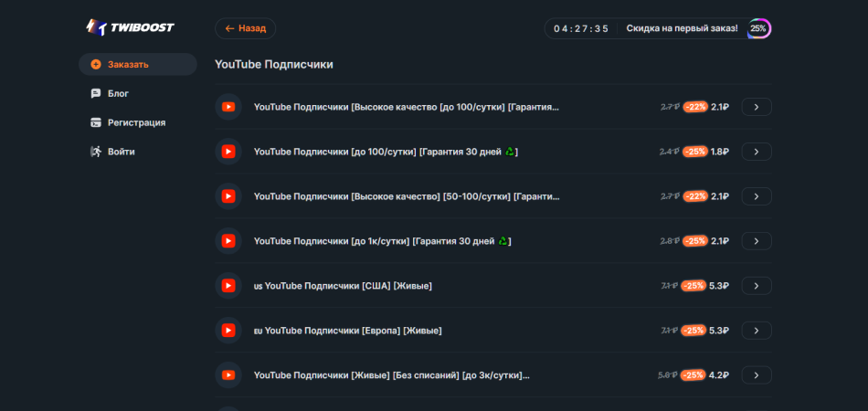
Task: Click YouTube icon of Без списаний row
Action: coord(228,375)
